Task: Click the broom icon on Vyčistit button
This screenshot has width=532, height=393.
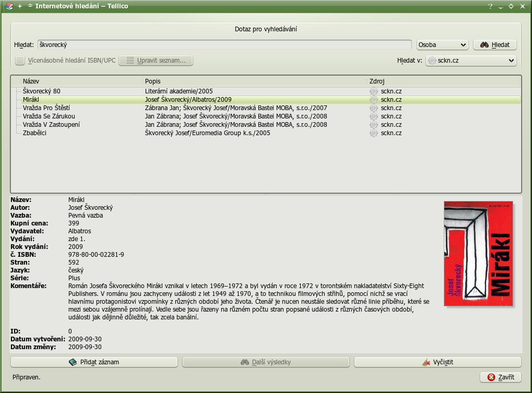Action: (x=426, y=362)
